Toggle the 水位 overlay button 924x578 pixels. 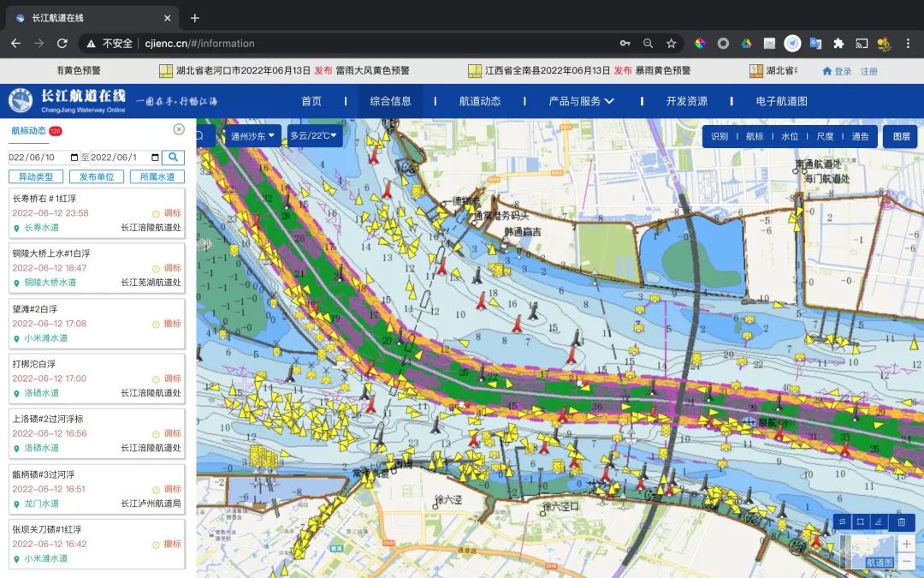point(790,137)
